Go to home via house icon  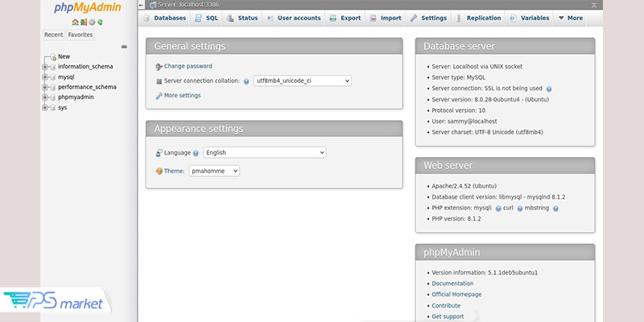[x=75, y=23]
